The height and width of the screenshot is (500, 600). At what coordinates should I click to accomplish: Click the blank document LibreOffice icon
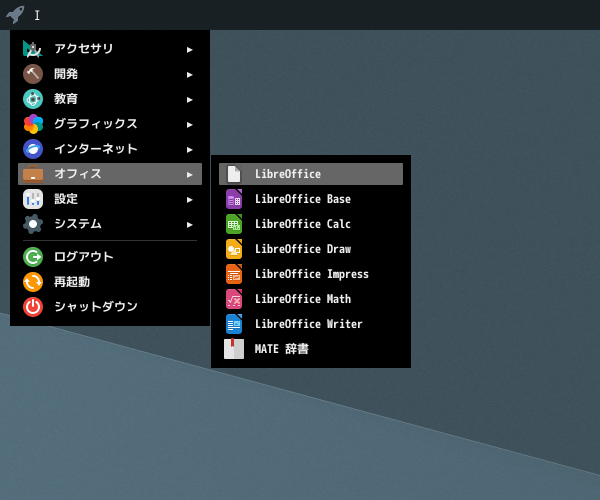[x=234, y=174]
